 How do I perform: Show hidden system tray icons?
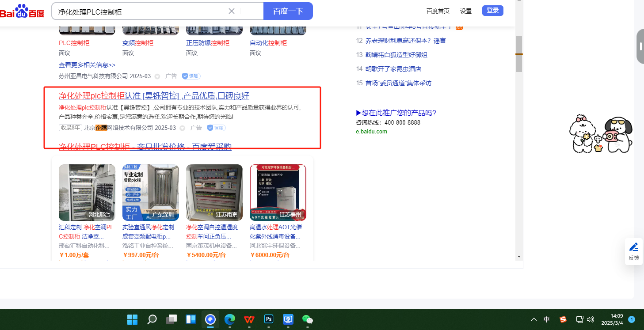tap(534, 319)
